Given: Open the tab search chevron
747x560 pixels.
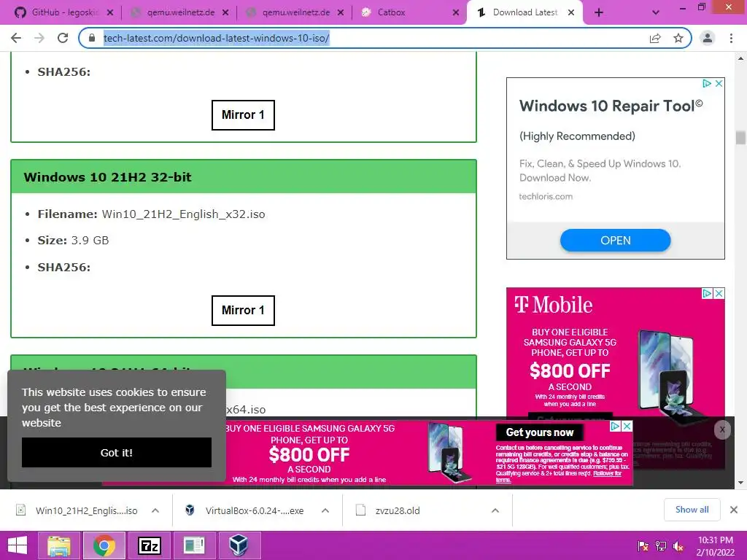Looking at the screenshot, I should pyautogui.click(x=656, y=13).
